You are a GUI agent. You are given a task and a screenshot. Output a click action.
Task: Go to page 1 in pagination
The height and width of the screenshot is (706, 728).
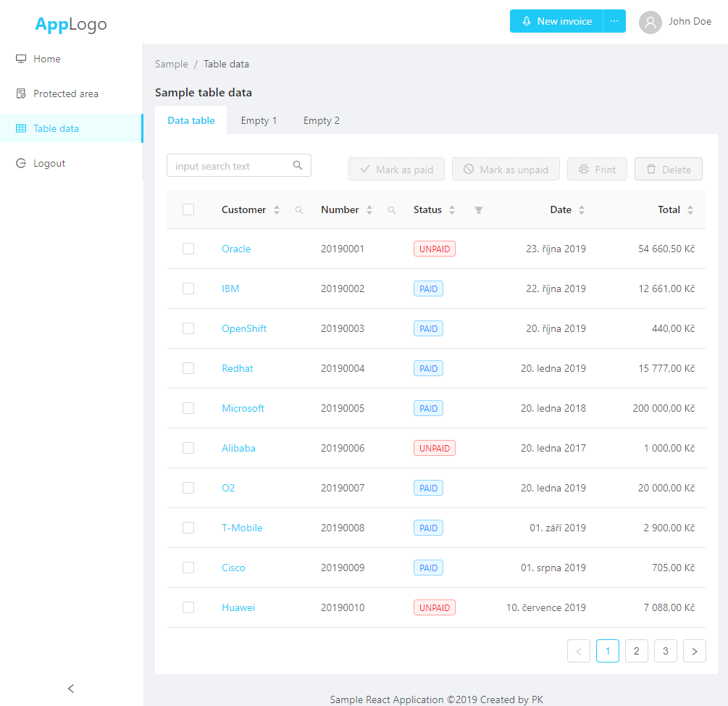click(x=608, y=651)
